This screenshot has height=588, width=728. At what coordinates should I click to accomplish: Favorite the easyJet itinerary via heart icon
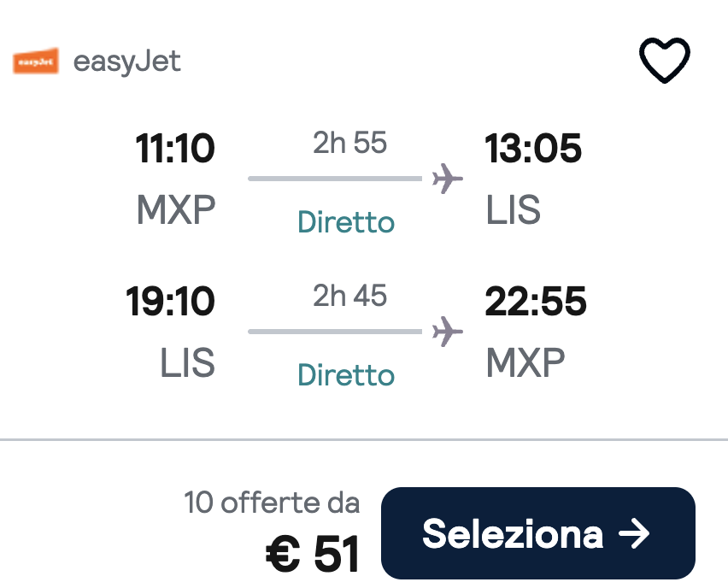(665, 58)
